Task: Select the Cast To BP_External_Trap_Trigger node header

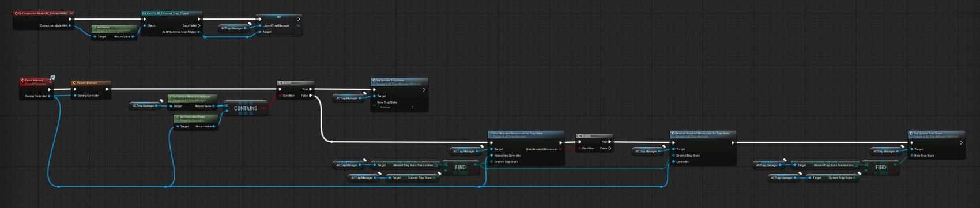Action: [171, 13]
